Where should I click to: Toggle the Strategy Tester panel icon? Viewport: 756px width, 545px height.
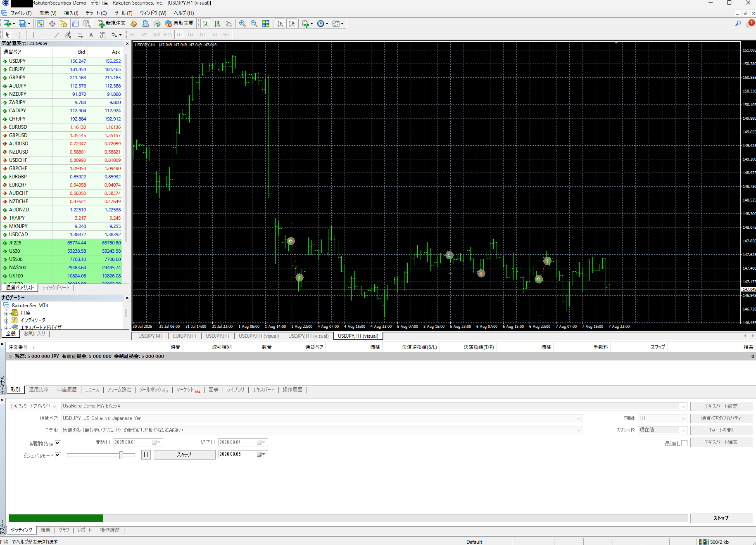(87, 24)
